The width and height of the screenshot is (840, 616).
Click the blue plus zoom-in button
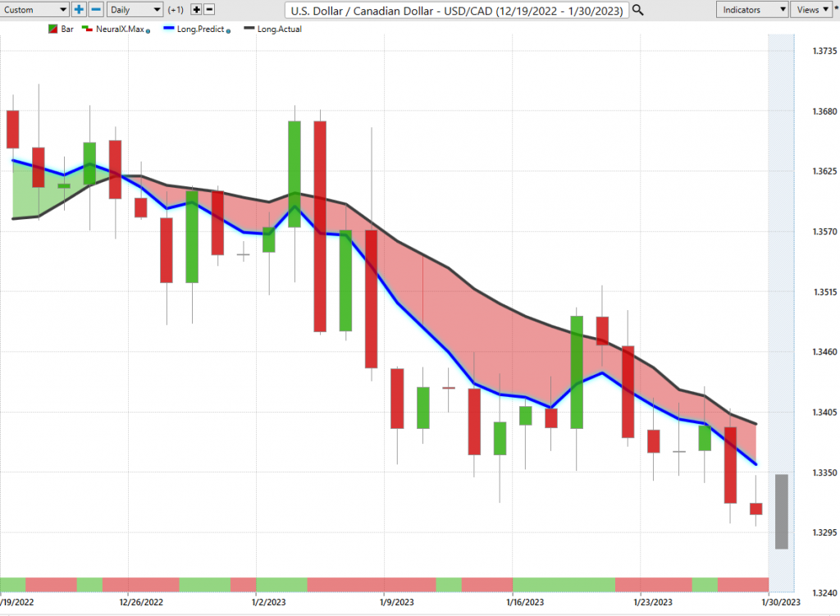point(79,10)
